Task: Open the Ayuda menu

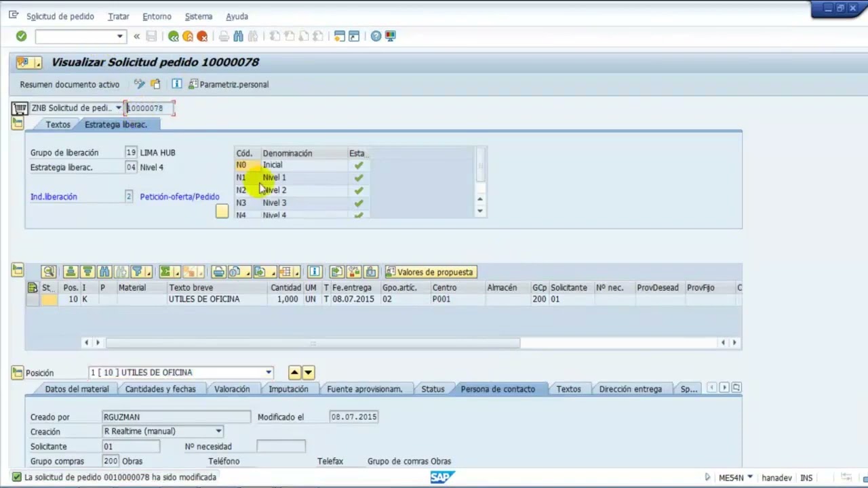Action: point(237,16)
